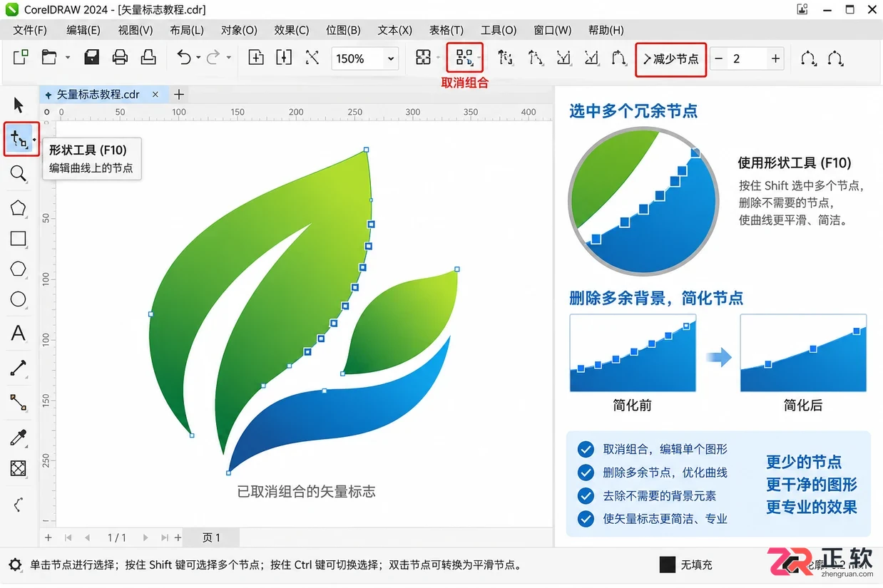Open the 窗口(W) menu
The width and height of the screenshot is (883, 588).
click(x=553, y=30)
